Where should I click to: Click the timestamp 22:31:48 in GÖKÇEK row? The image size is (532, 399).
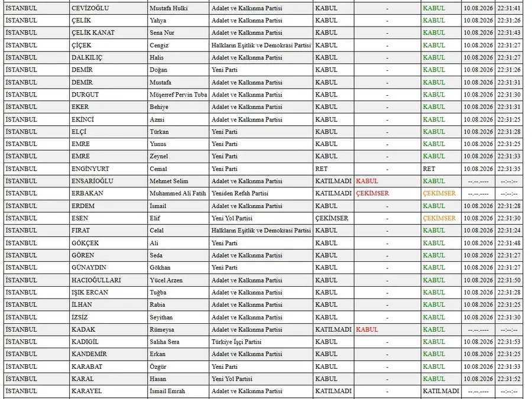click(x=508, y=243)
